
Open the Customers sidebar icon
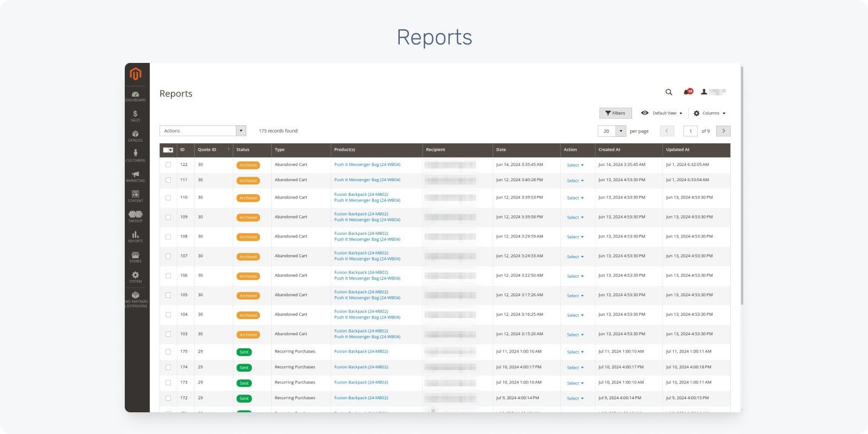point(135,156)
